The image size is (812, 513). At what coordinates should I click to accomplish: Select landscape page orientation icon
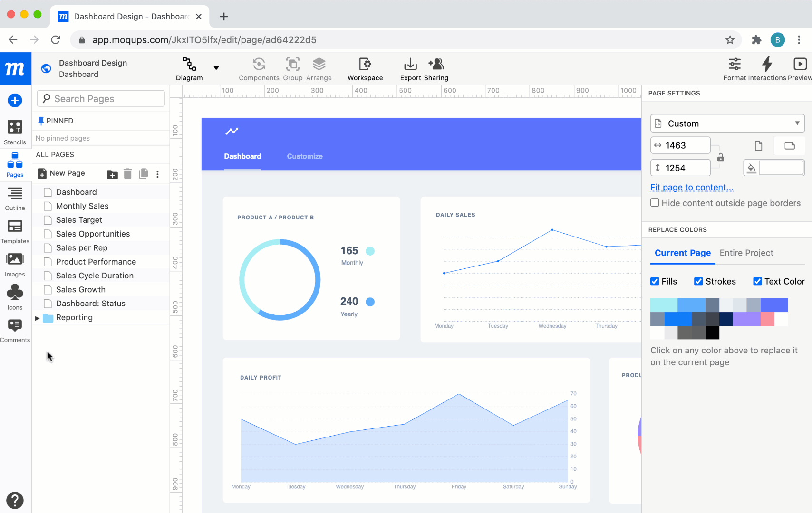point(790,146)
